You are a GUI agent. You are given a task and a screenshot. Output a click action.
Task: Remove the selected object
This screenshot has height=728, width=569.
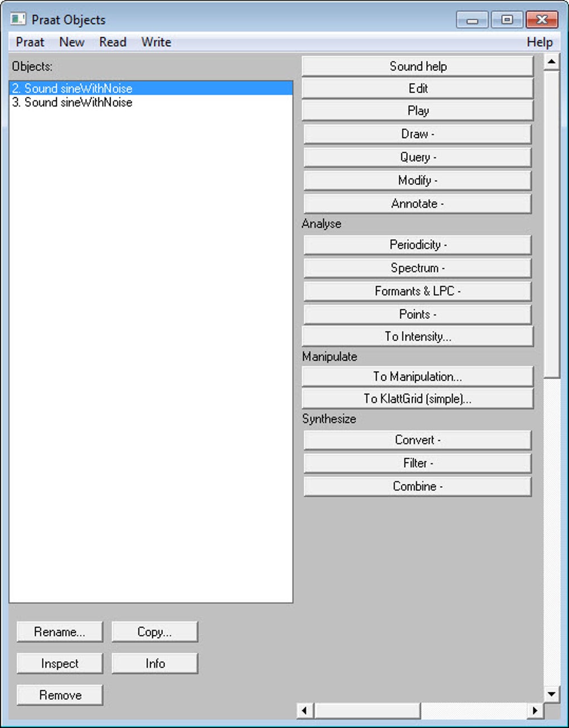pyautogui.click(x=60, y=695)
